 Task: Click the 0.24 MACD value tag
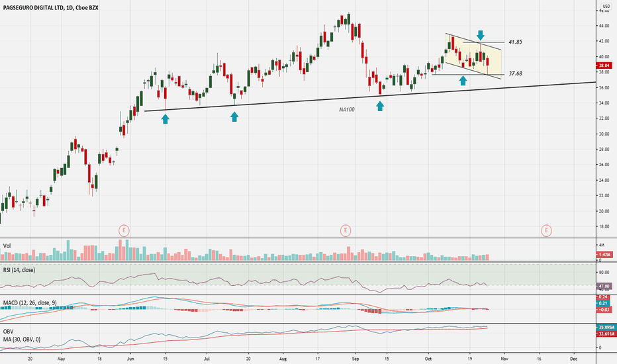(x=604, y=297)
